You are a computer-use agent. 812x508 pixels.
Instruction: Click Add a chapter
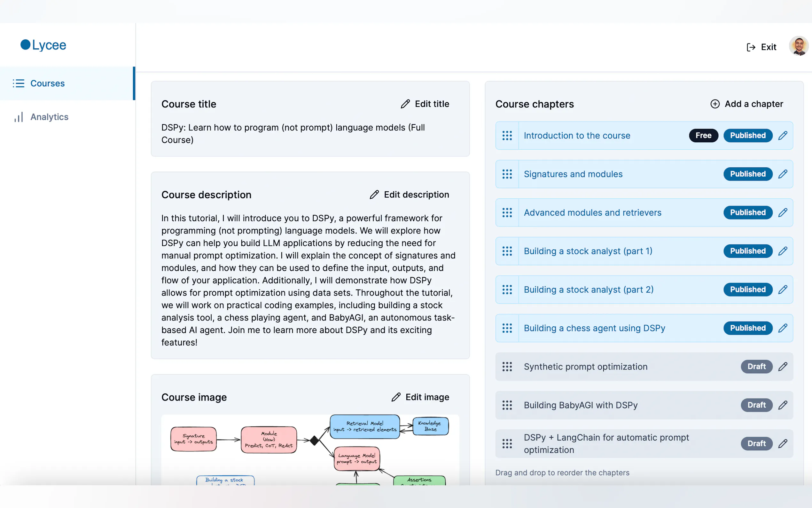coord(746,104)
